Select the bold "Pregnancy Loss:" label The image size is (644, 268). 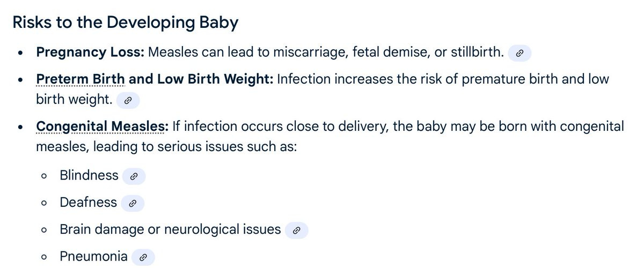(x=90, y=53)
